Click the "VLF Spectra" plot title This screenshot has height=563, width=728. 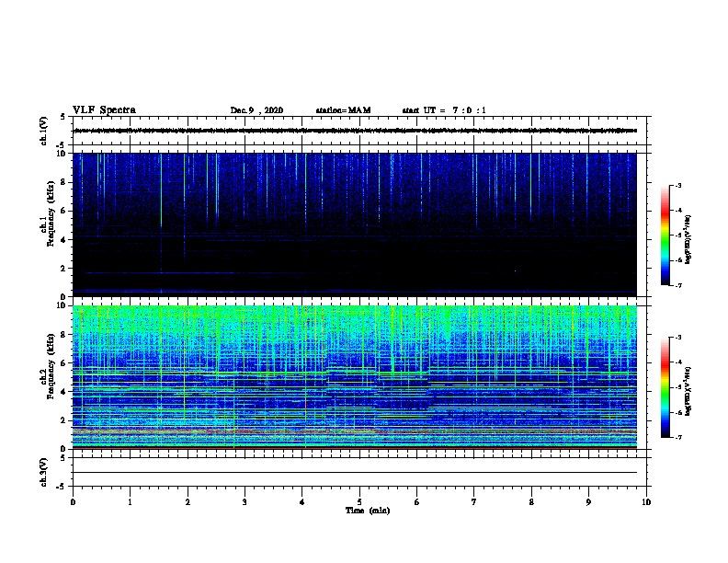click(104, 110)
